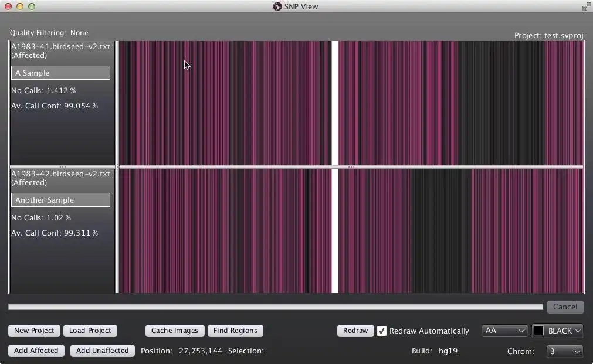The height and width of the screenshot is (364, 593).
Task: Open the AA genotype dropdown
Action: (x=505, y=331)
